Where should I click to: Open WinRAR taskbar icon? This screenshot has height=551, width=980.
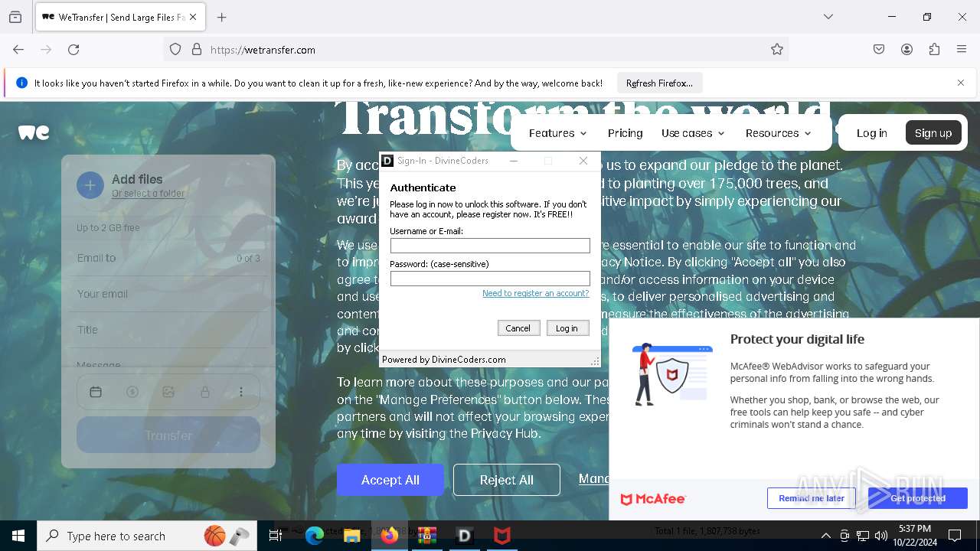pyautogui.click(x=427, y=536)
